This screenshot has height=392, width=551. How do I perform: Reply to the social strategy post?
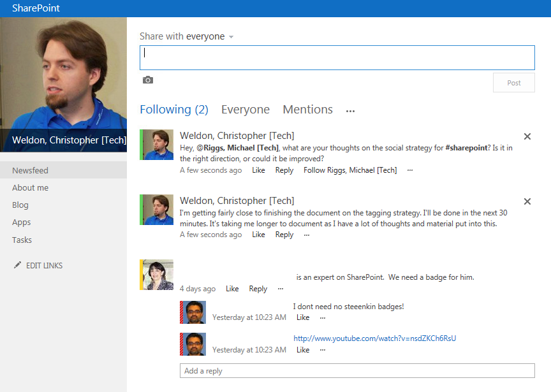[284, 170]
